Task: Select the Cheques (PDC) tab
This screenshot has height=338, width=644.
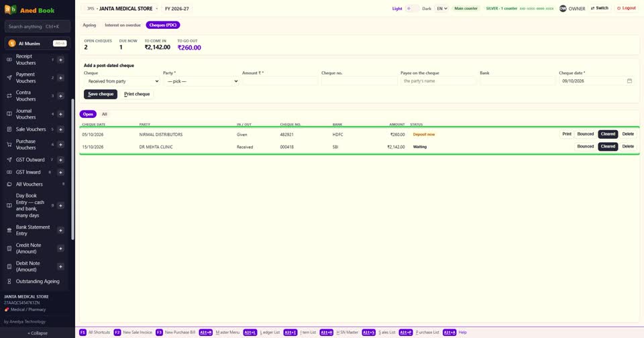Action: point(163,25)
